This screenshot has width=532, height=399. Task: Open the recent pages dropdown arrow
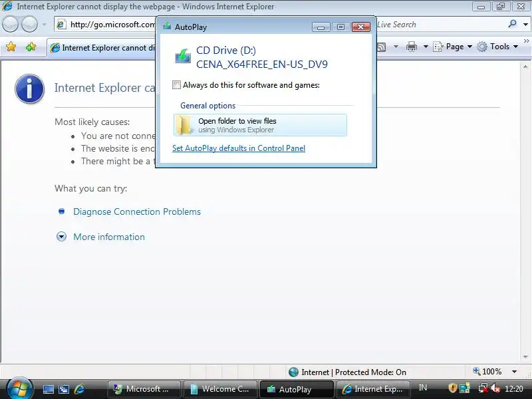pyautogui.click(x=44, y=25)
